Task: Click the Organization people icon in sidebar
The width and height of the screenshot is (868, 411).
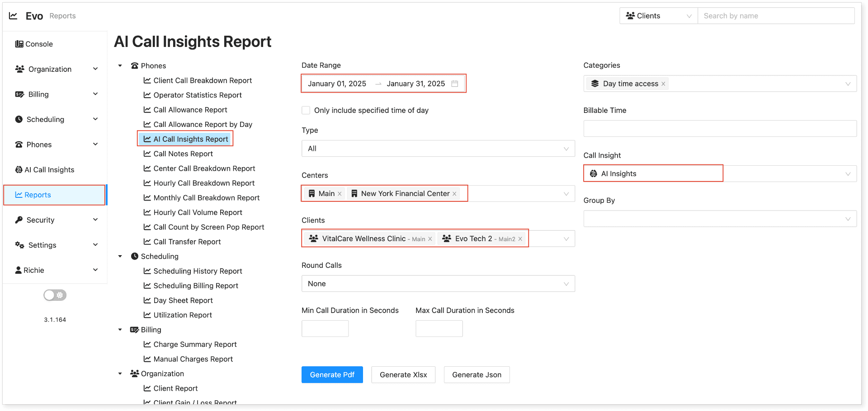Action: click(20, 69)
